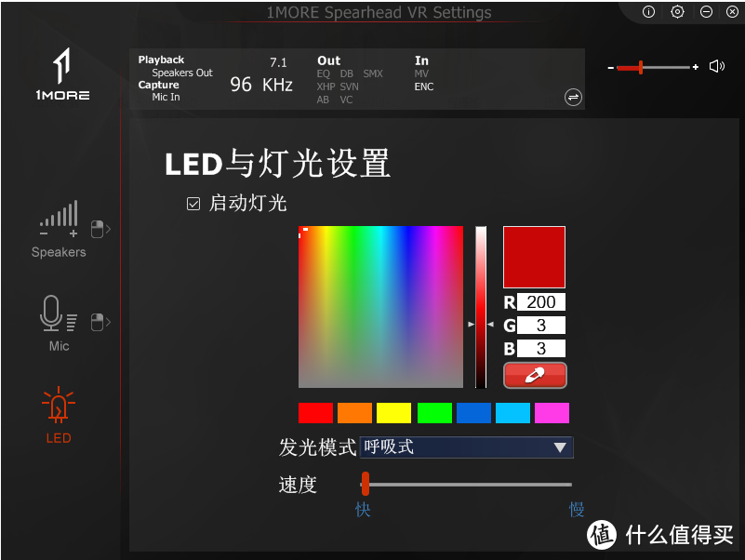Click DB in the Out status

point(346,73)
